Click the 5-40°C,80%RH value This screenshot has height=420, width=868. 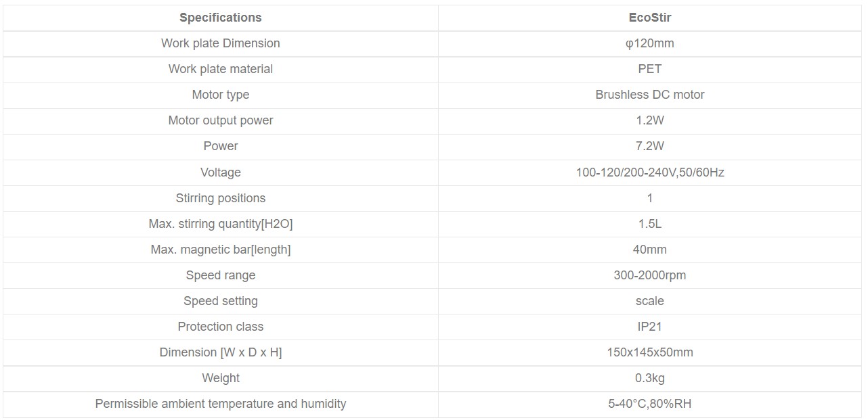coord(650,404)
